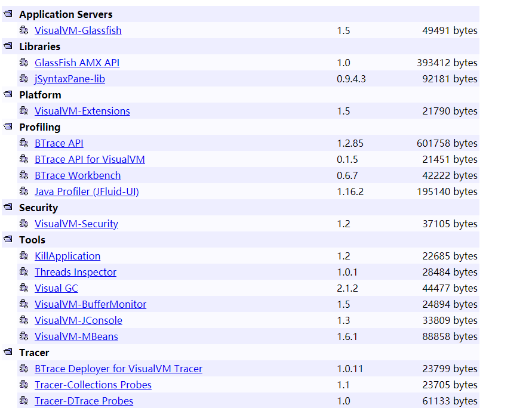
Task: Click the plugin icon next to Visual GC
Action: (x=24, y=288)
